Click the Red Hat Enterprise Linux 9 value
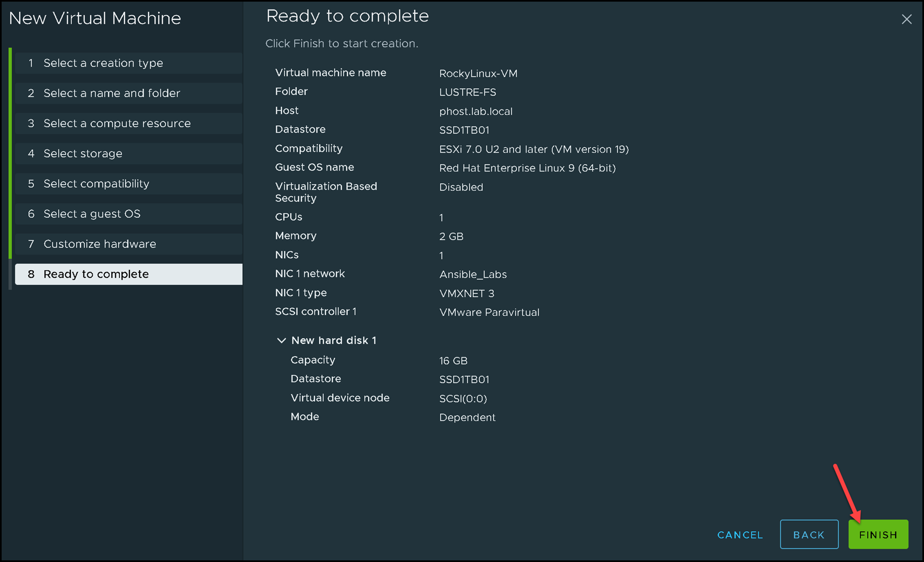 (x=527, y=168)
